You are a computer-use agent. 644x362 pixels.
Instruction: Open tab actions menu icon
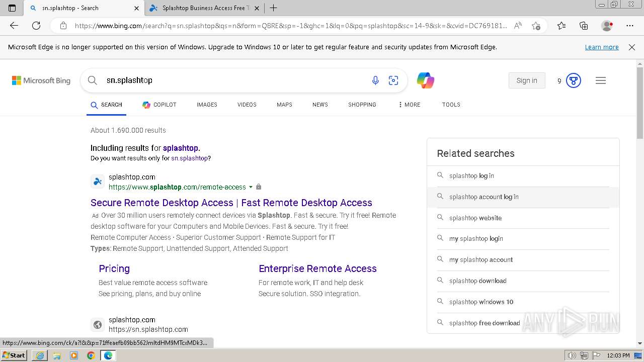pos(12,8)
